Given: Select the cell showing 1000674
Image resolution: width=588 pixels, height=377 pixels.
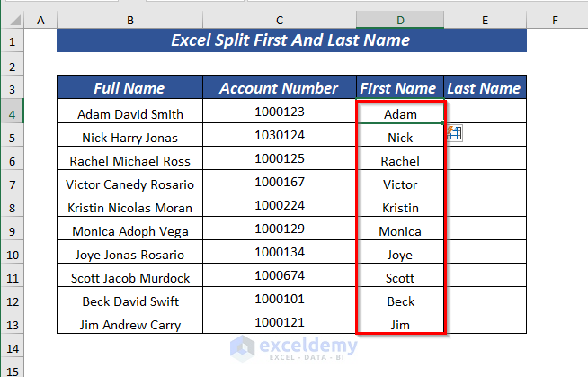Looking at the screenshot, I should pyautogui.click(x=280, y=277).
